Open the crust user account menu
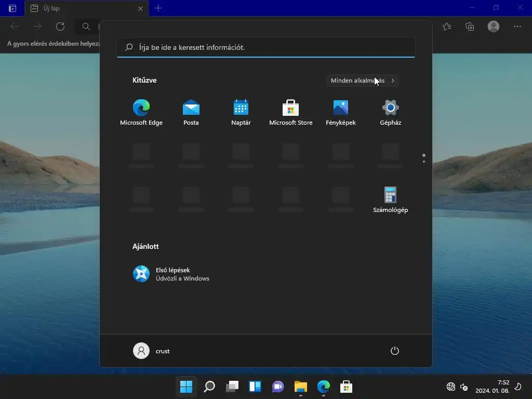This screenshot has height=399, width=532. coord(151,351)
